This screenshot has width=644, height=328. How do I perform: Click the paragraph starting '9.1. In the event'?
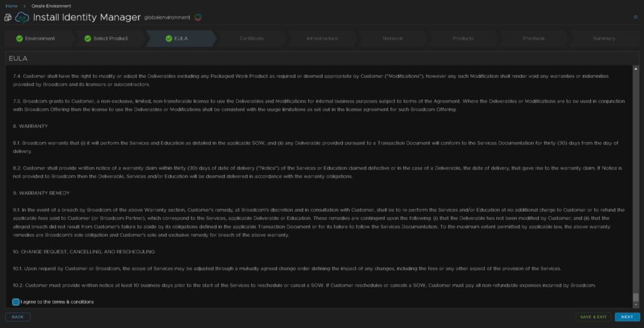coord(319,222)
